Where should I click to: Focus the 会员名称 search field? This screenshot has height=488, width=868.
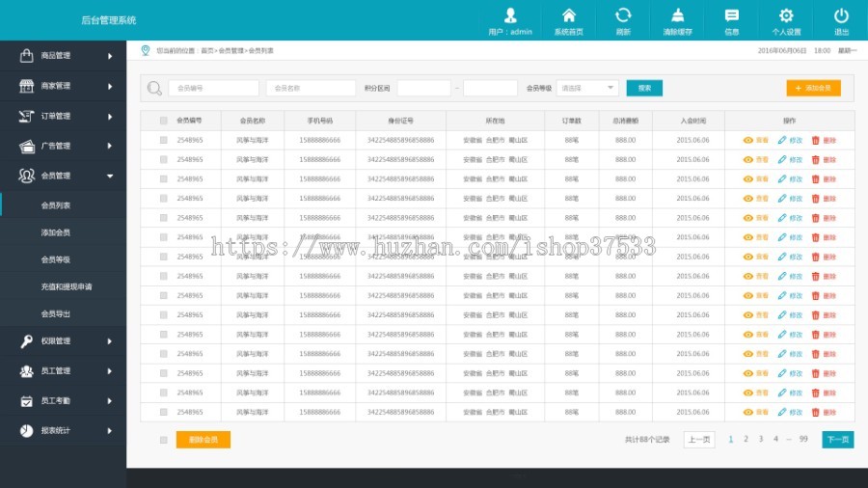point(312,88)
